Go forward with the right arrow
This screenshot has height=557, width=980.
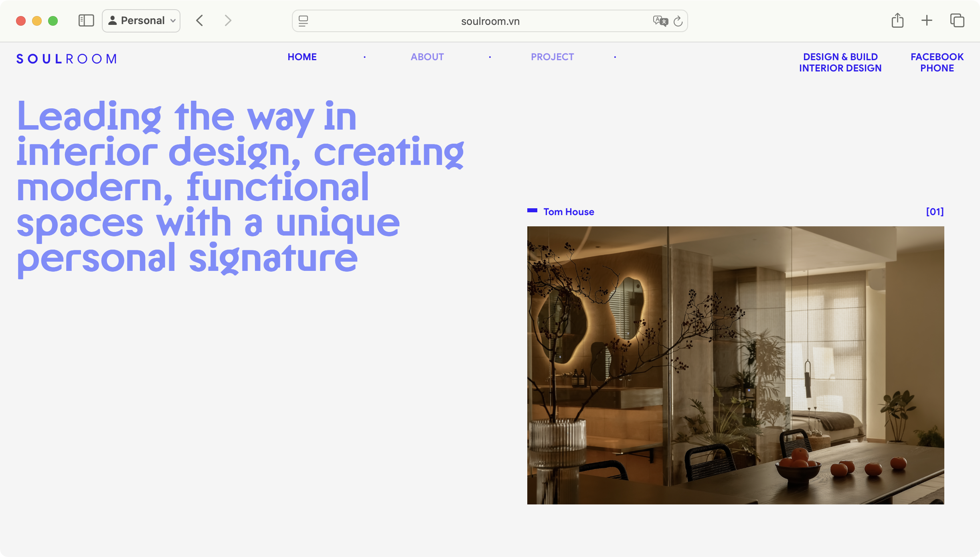(x=228, y=20)
